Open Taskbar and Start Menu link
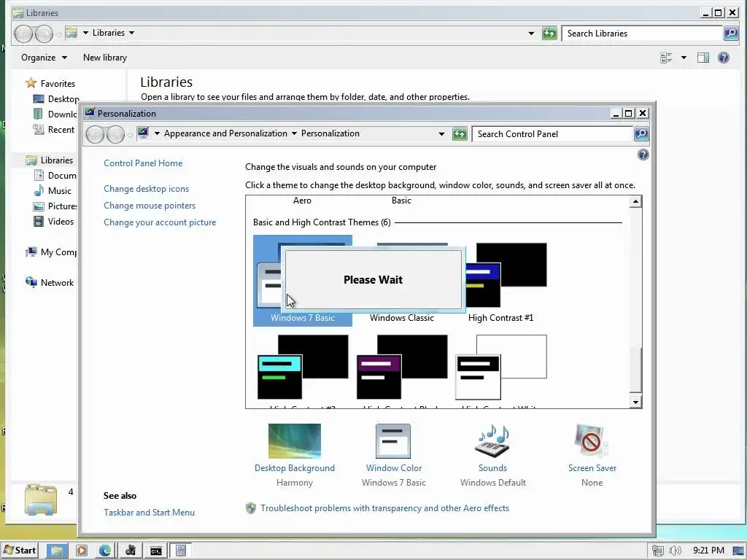Viewport: 747px width, 560px height. (x=149, y=513)
